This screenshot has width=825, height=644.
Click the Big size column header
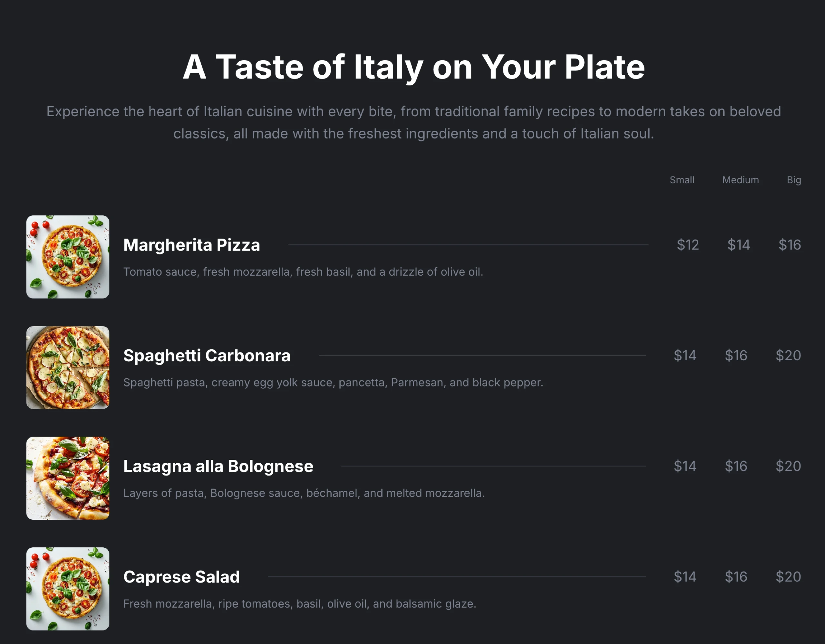coord(794,180)
